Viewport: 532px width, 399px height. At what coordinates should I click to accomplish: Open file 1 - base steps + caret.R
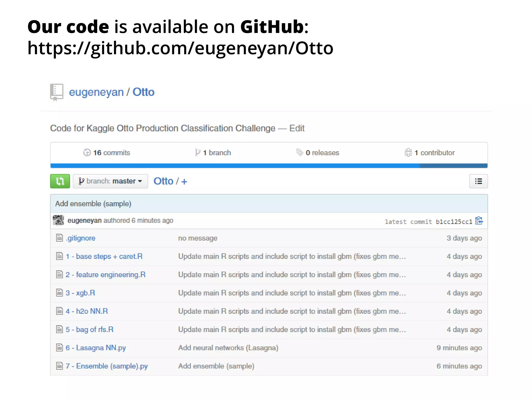click(x=104, y=256)
